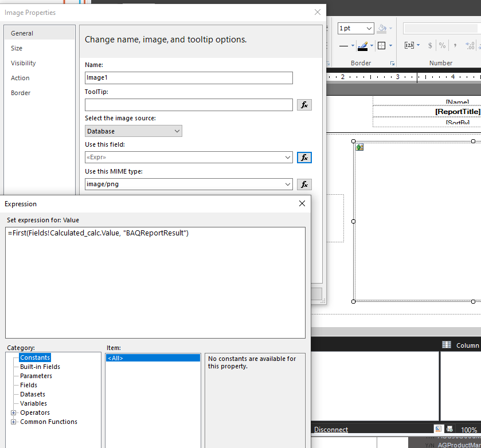Open the image source Database dropdown
Screen dimensions: 481x448
pos(134,131)
